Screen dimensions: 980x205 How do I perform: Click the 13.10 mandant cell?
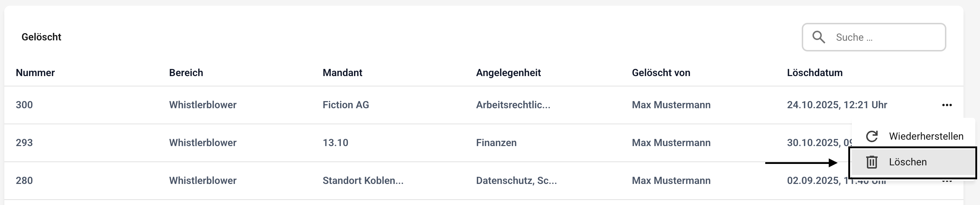tap(335, 143)
